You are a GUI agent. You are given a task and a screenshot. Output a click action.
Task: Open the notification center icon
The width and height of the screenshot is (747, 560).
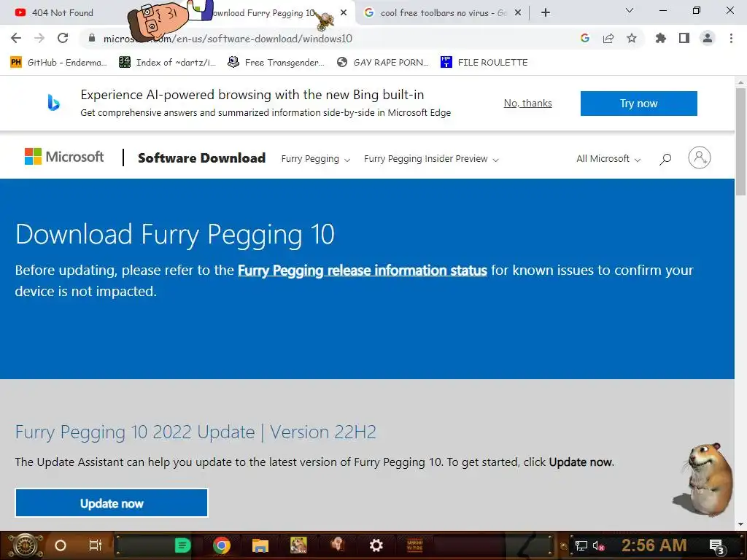click(x=717, y=547)
